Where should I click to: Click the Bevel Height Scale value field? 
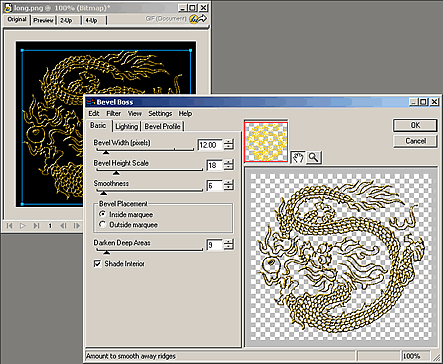(x=215, y=165)
